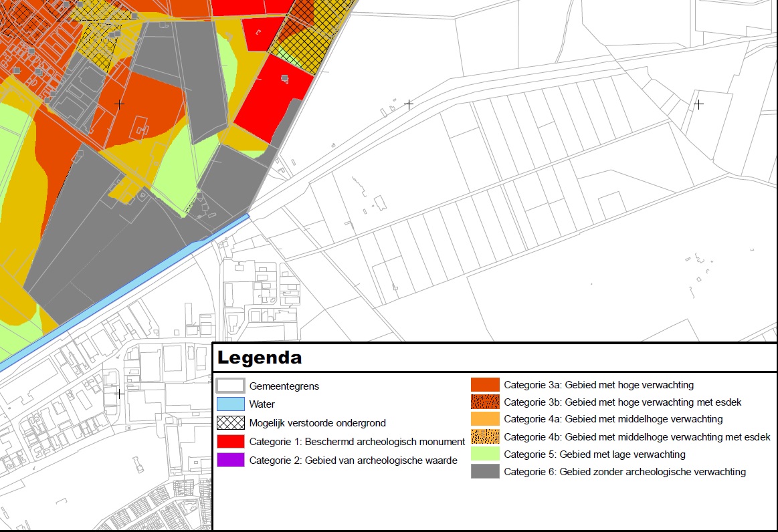The height and width of the screenshot is (532, 778).
Task: Click the crosshair marker above the striped parcels
Action: point(408,104)
